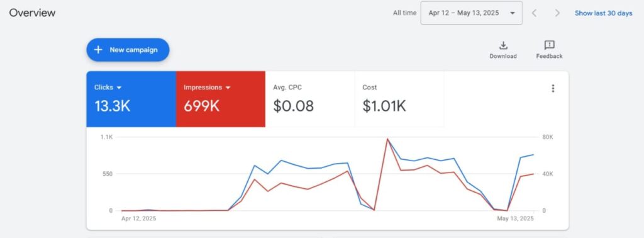Image resolution: width=644 pixels, height=238 pixels.
Task: Click the $1.01K cost value
Action: (x=384, y=106)
